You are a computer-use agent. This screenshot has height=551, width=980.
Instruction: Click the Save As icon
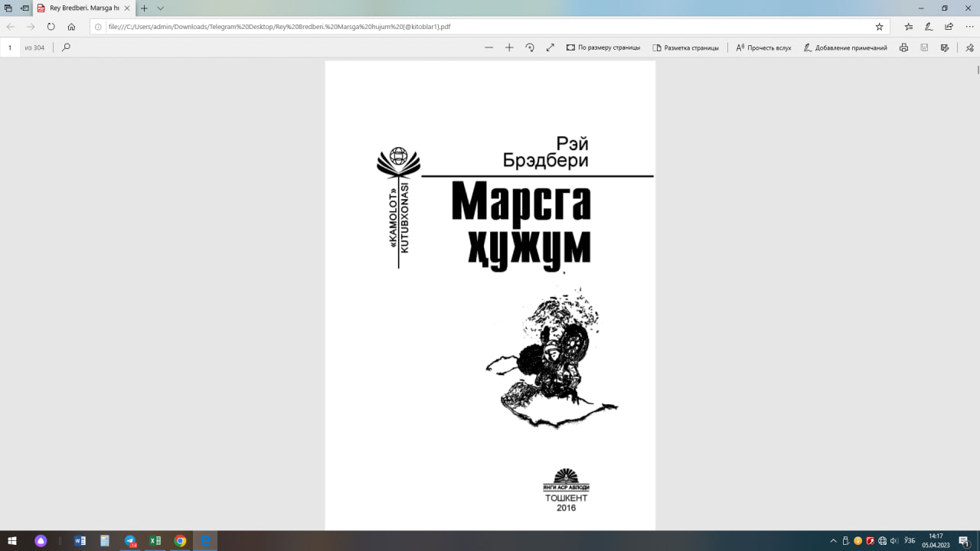pyautogui.click(x=945, y=47)
